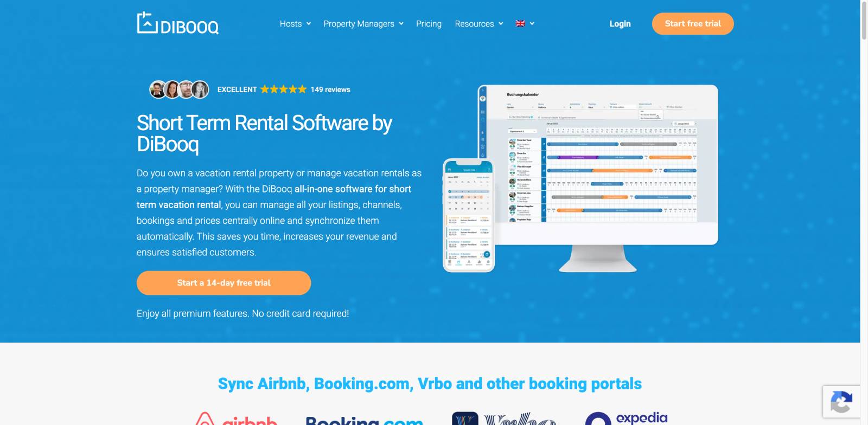Open the mobile phone app screenshot
The image size is (868, 425).
(469, 215)
